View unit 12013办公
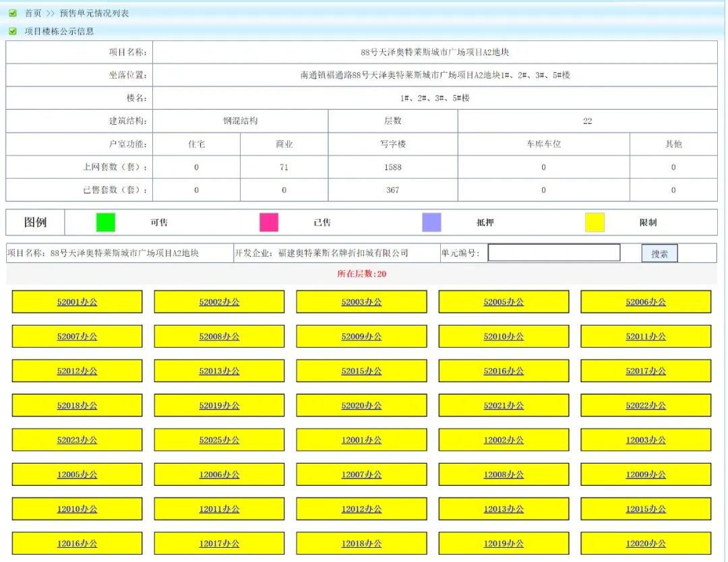 point(504,509)
